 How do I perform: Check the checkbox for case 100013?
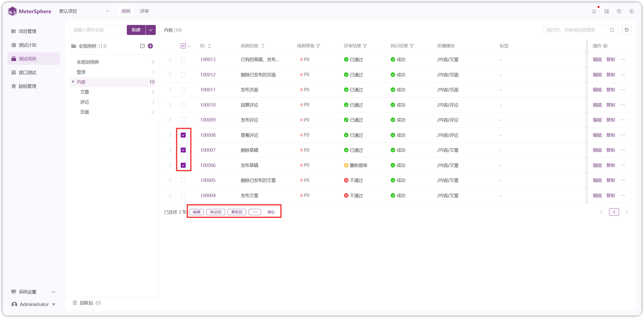[183, 59]
